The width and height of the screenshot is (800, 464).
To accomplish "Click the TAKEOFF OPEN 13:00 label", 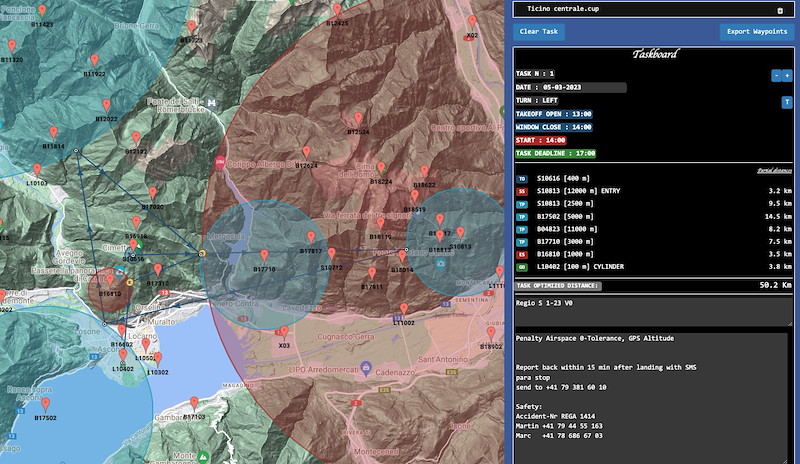I will coord(554,114).
